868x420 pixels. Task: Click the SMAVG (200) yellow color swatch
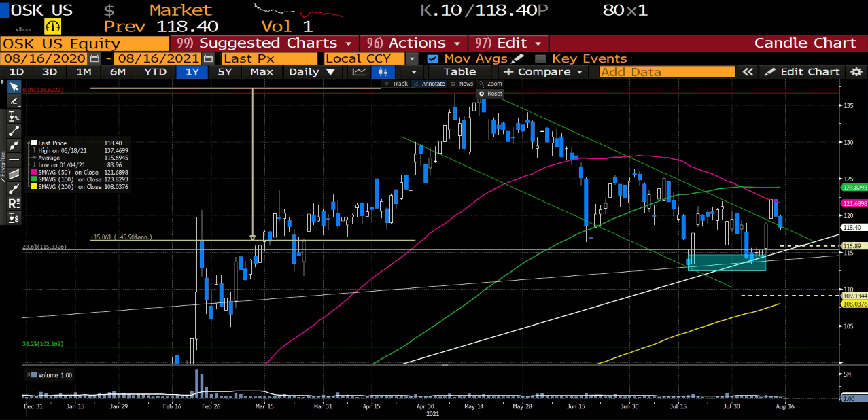(x=33, y=186)
